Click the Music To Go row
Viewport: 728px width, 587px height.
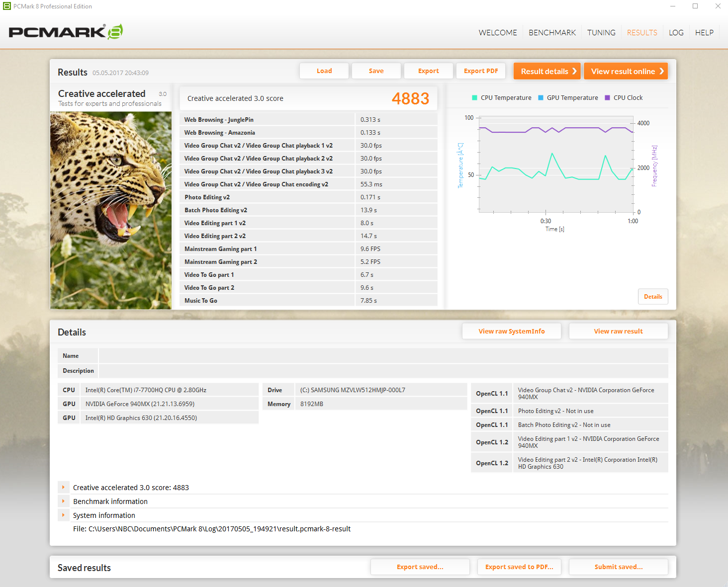click(308, 301)
